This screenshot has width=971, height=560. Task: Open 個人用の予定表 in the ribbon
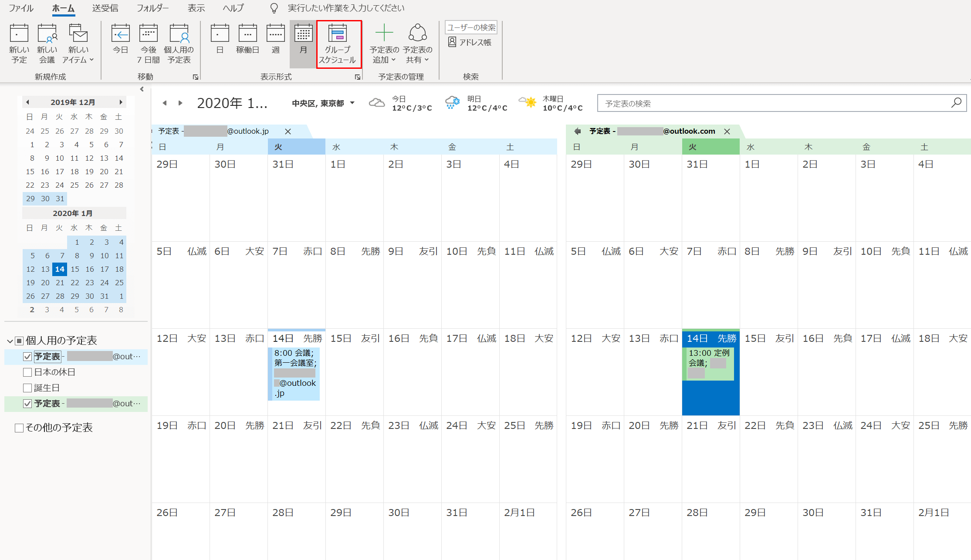pyautogui.click(x=179, y=44)
